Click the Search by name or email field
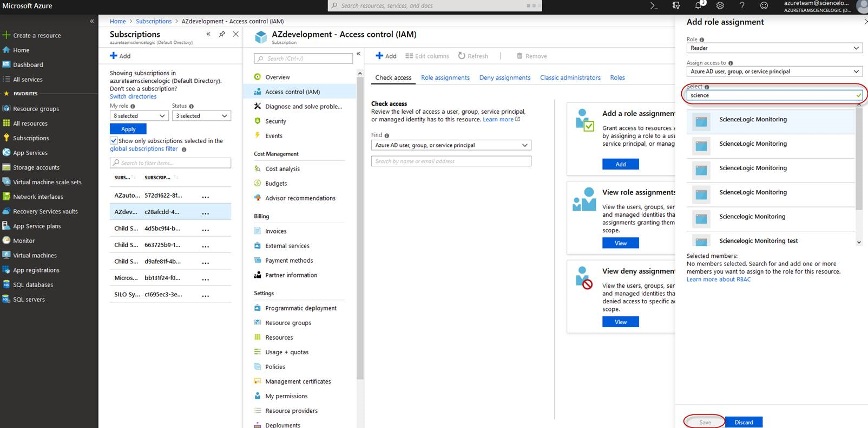The image size is (868, 428). [451, 161]
